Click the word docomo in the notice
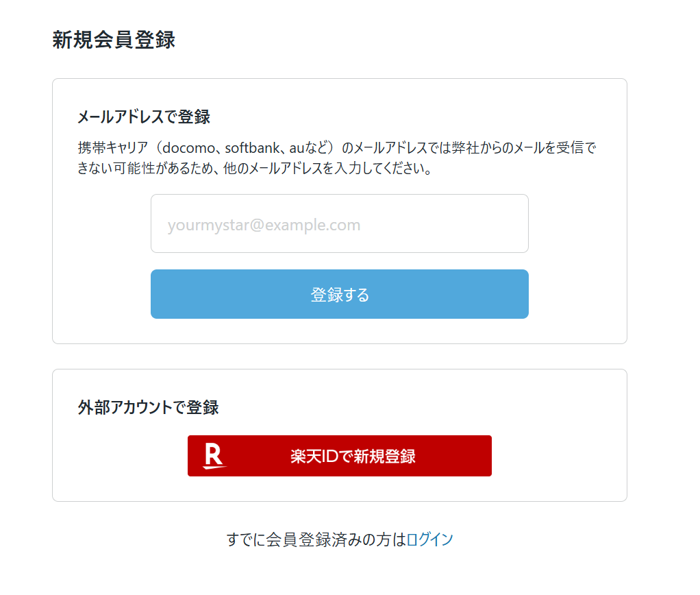 [188, 148]
